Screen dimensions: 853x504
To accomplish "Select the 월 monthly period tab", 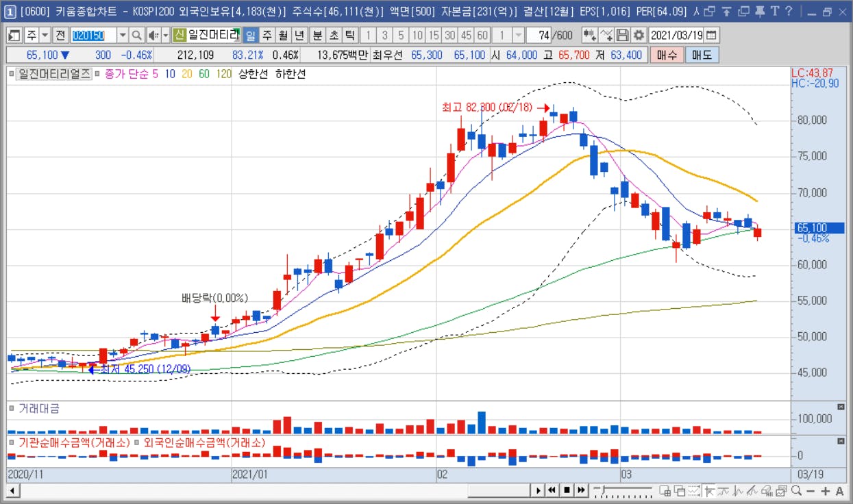I will click(x=283, y=36).
